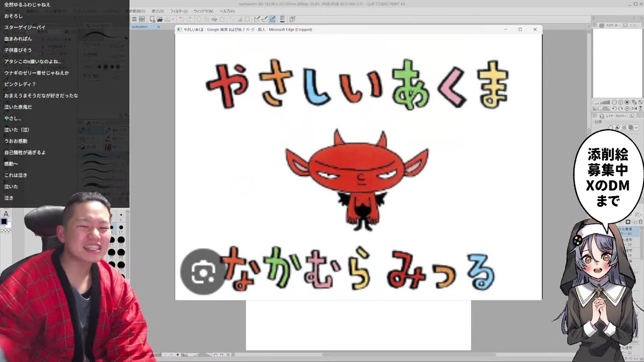Reset canvas rotation in Navigator
644x362 pixels.
coord(627,109)
